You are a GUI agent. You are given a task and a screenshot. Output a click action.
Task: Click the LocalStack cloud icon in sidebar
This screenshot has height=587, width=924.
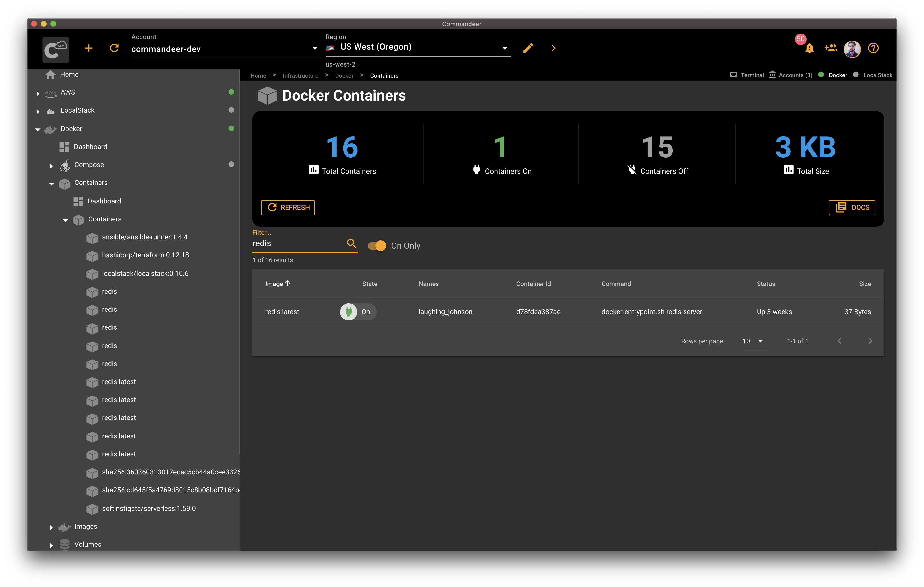point(50,111)
